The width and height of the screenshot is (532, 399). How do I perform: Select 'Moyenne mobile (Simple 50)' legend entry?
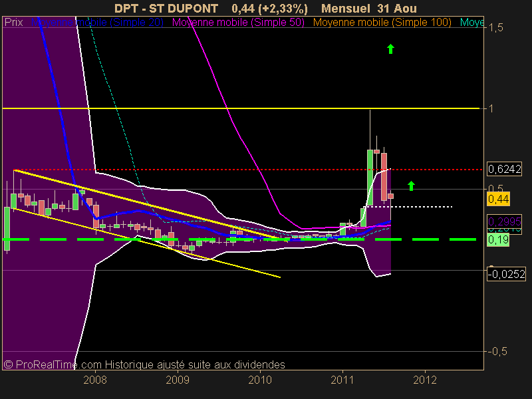click(x=238, y=23)
